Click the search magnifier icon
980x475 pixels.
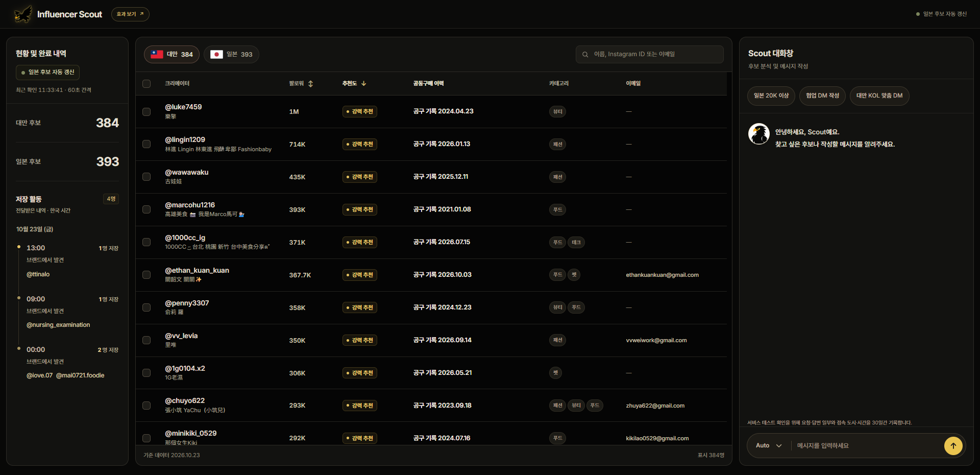click(x=585, y=54)
